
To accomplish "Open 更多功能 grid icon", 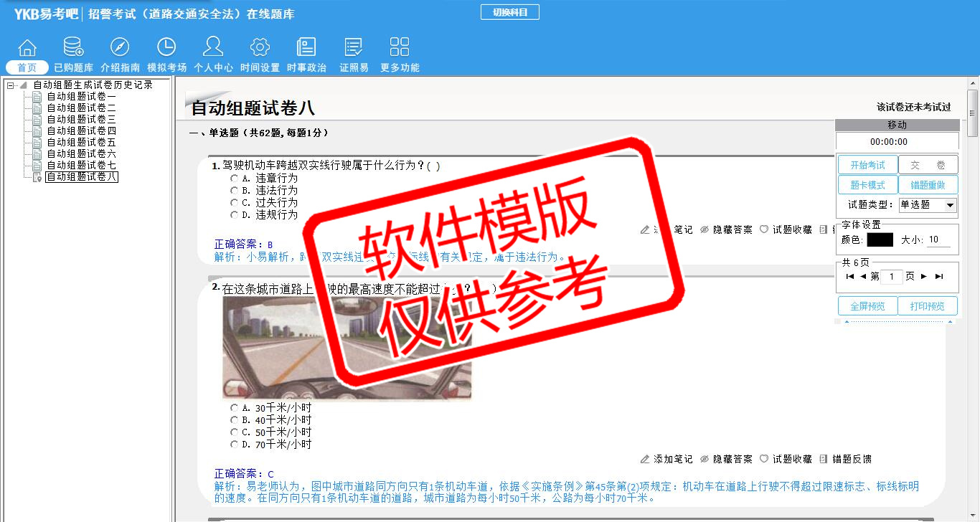I will coord(400,48).
